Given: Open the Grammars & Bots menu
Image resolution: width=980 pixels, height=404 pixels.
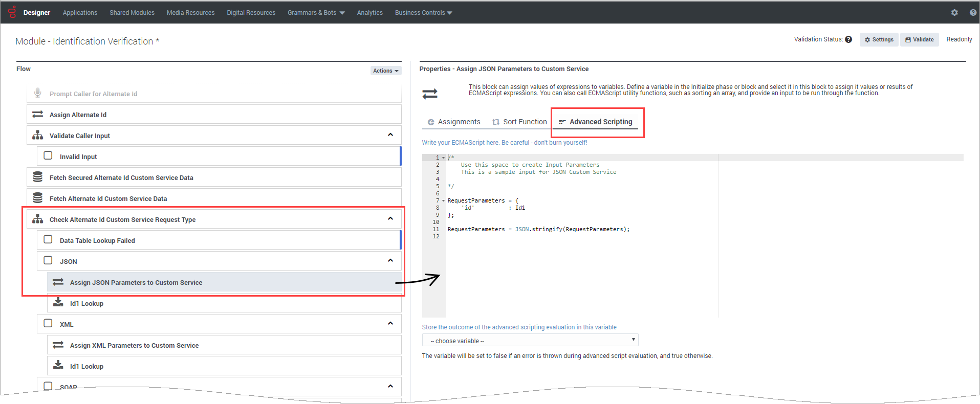Looking at the screenshot, I should point(316,12).
